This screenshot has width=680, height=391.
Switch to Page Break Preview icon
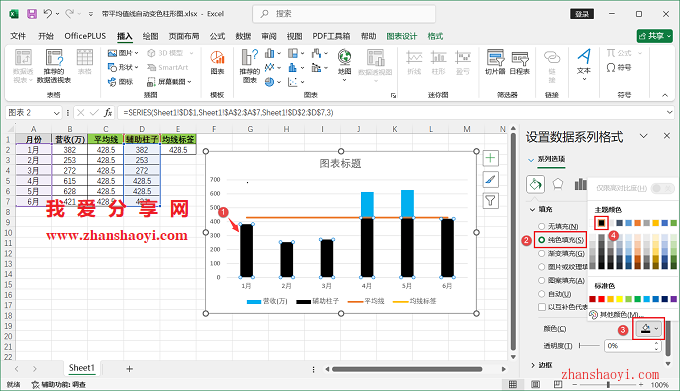click(x=558, y=384)
